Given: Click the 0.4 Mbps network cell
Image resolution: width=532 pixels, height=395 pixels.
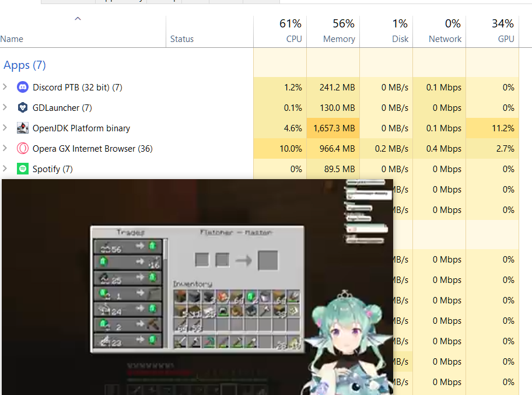Looking at the screenshot, I should click(439, 149).
